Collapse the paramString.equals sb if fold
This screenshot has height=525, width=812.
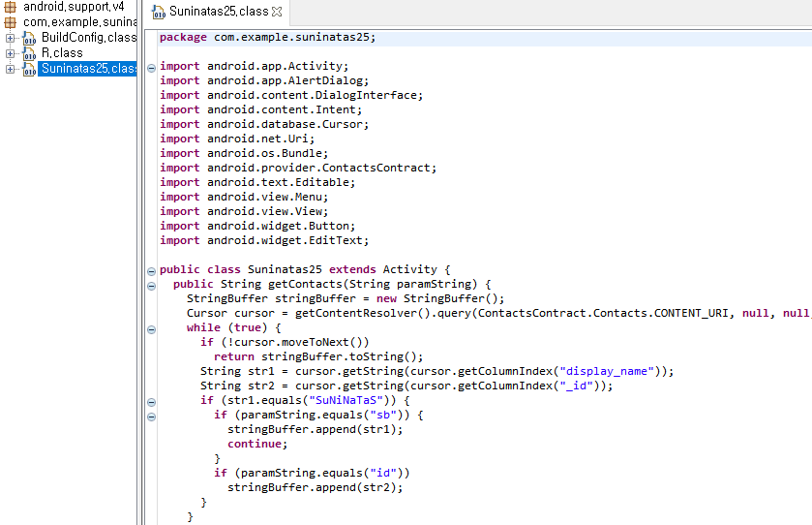pos(151,417)
